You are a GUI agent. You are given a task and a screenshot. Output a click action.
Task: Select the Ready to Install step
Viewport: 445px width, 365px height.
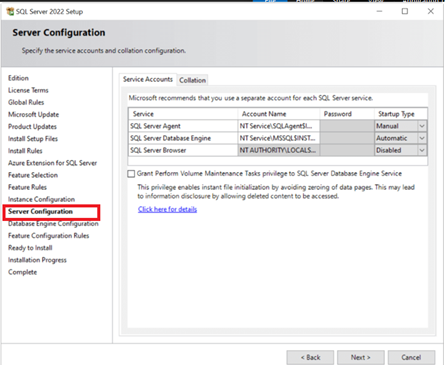30,248
